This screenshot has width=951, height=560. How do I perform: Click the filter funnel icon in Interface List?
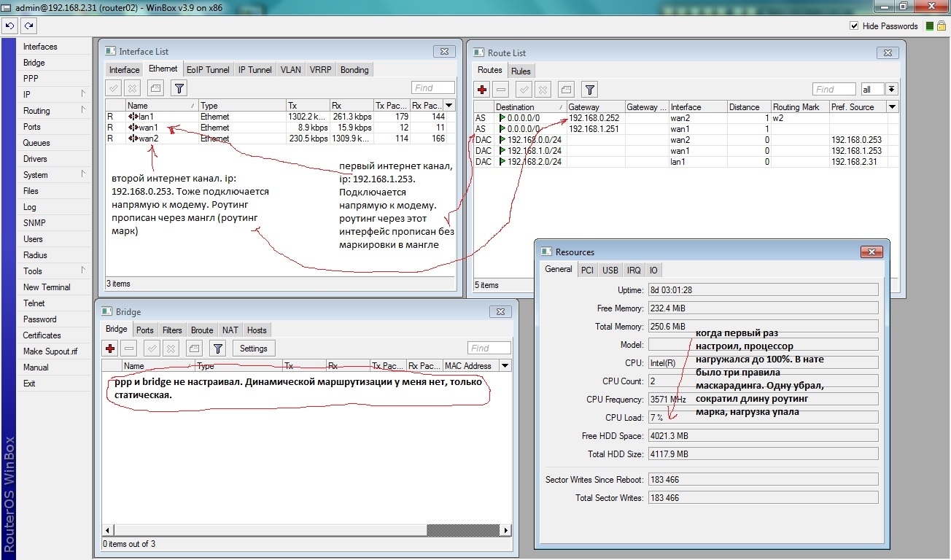[x=179, y=88]
